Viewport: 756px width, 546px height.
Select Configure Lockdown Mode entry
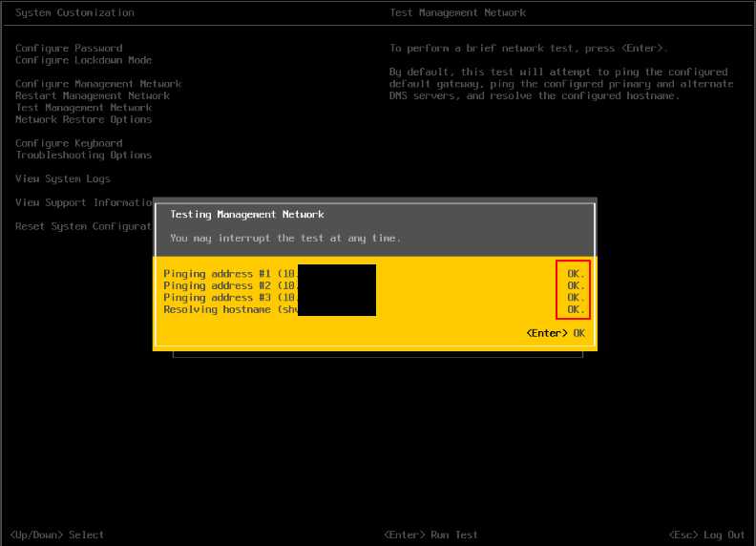(x=83, y=60)
